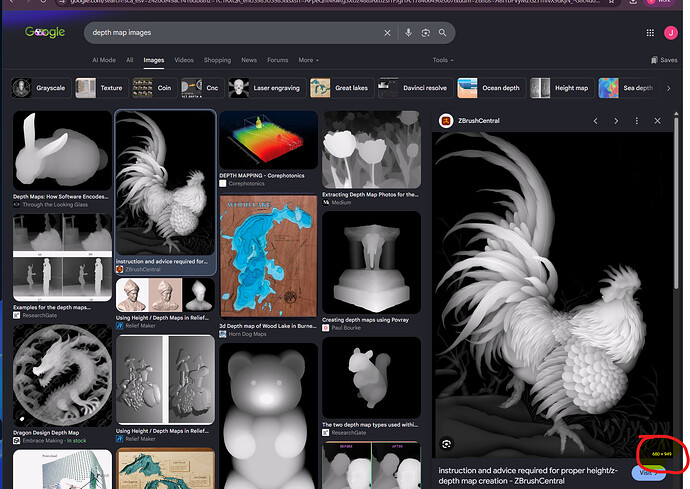Open 'Creating depth maps using Povray' link
Image resolution: width=690 pixels, height=489 pixels.
click(x=365, y=320)
